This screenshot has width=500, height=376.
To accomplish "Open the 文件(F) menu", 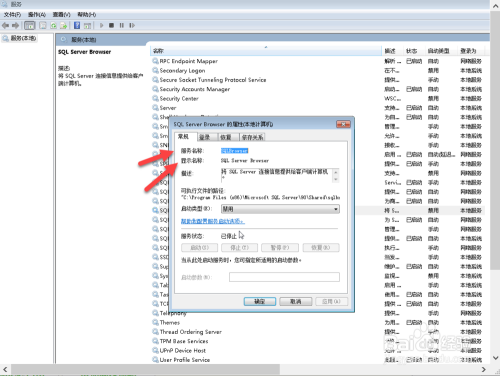I will point(12,15).
